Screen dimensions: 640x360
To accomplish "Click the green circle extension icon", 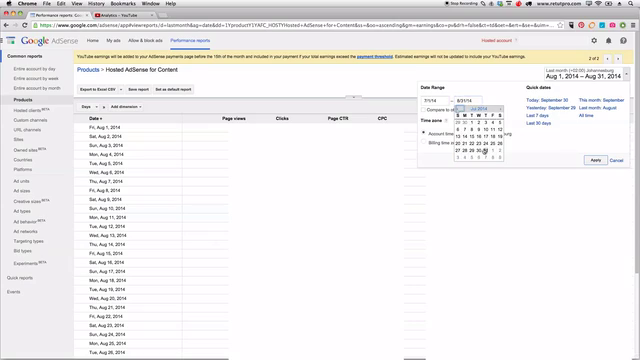I will (x=622, y=25).
